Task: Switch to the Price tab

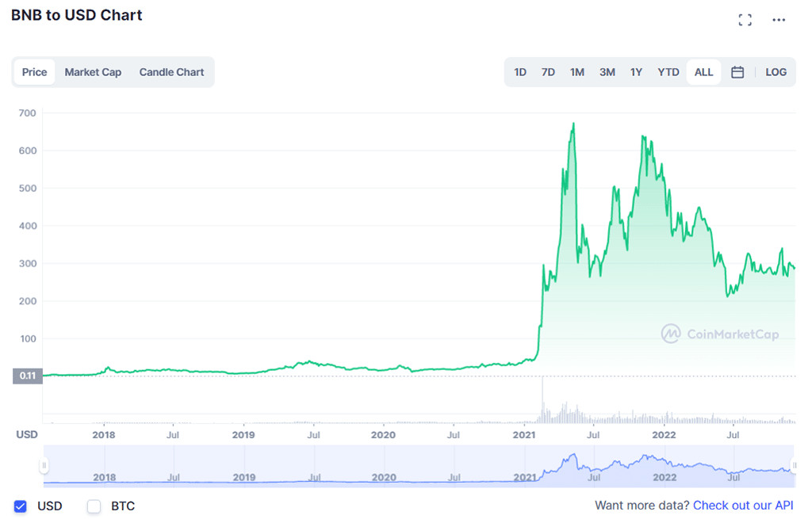Action: tap(34, 72)
